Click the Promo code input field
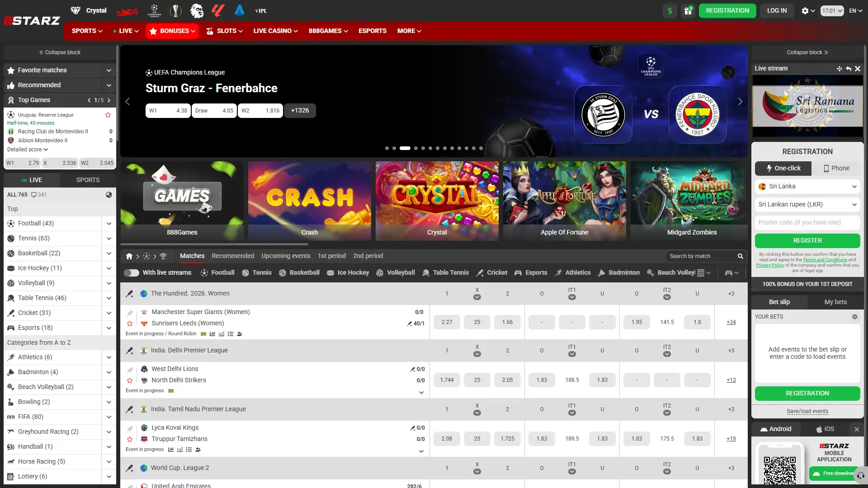Screen dimensions: 868x488 pyautogui.click(x=807, y=223)
